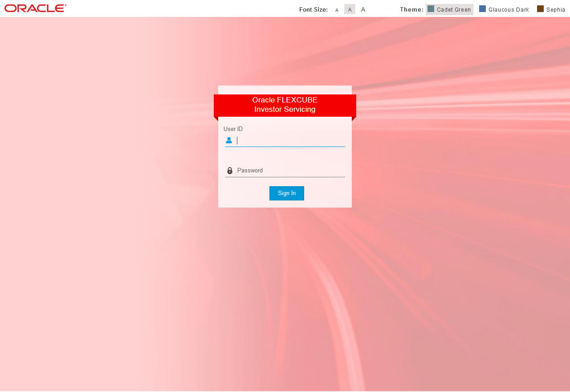This screenshot has height=392, width=570.
Task: Click the Font Size label
Action: pyautogui.click(x=313, y=10)
